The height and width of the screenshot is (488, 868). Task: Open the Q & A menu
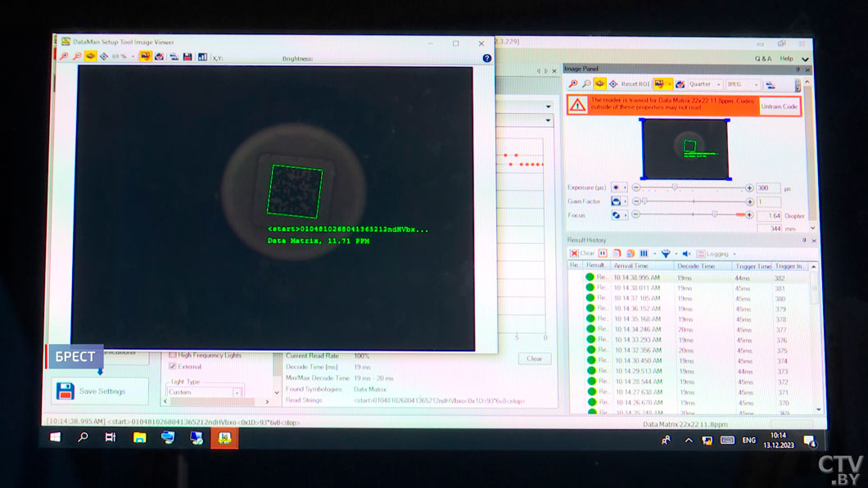click(762, 59)
